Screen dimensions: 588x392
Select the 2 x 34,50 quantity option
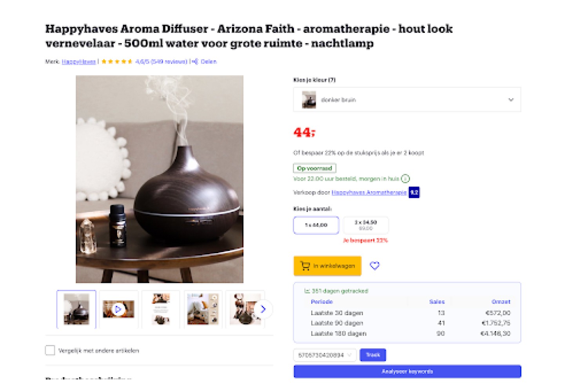(366, 225)
